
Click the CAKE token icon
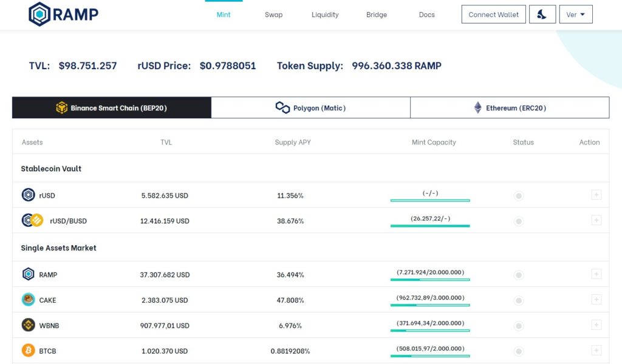click(28, 300)
